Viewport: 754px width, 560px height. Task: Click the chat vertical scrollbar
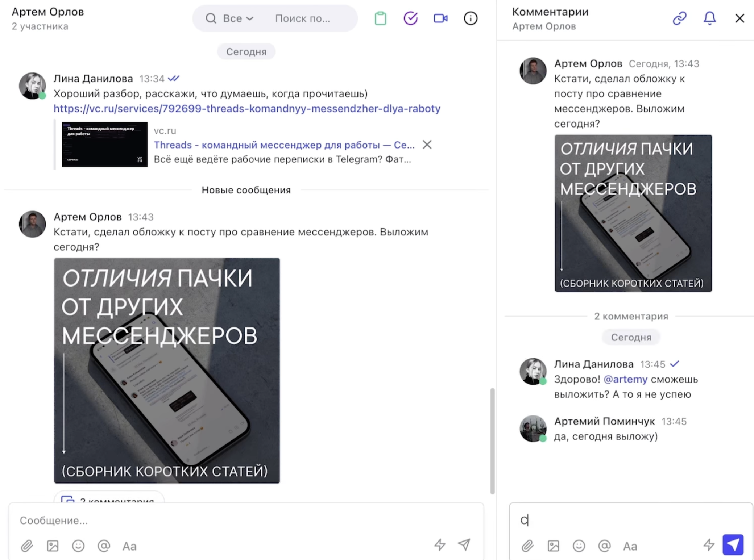tap(492, 441)
